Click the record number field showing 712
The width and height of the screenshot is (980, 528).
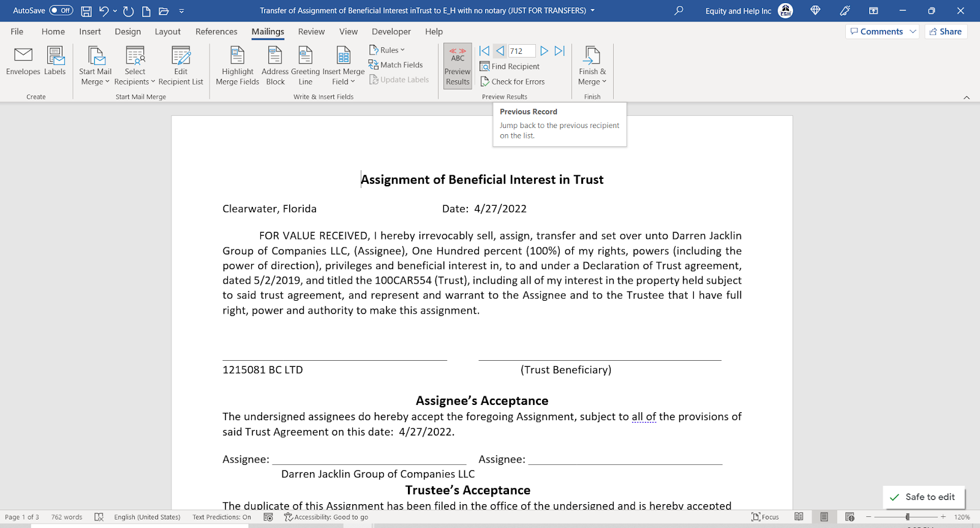click(522, 51)
